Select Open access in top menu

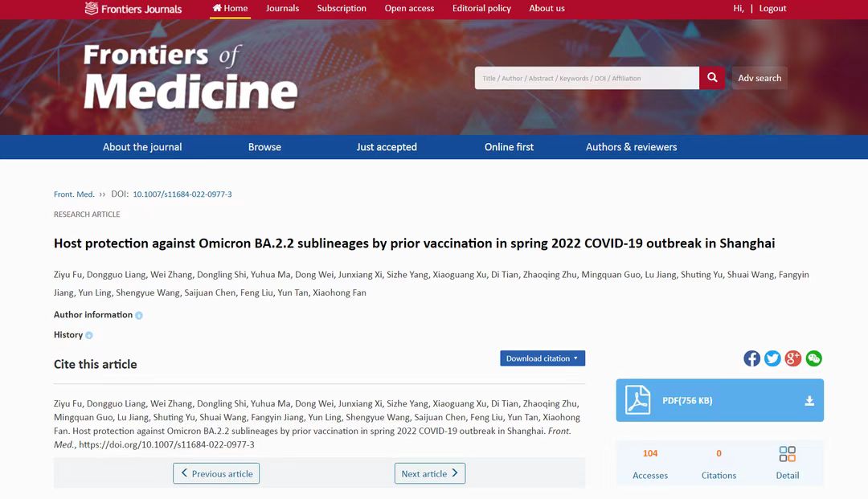tap(409, 9)
